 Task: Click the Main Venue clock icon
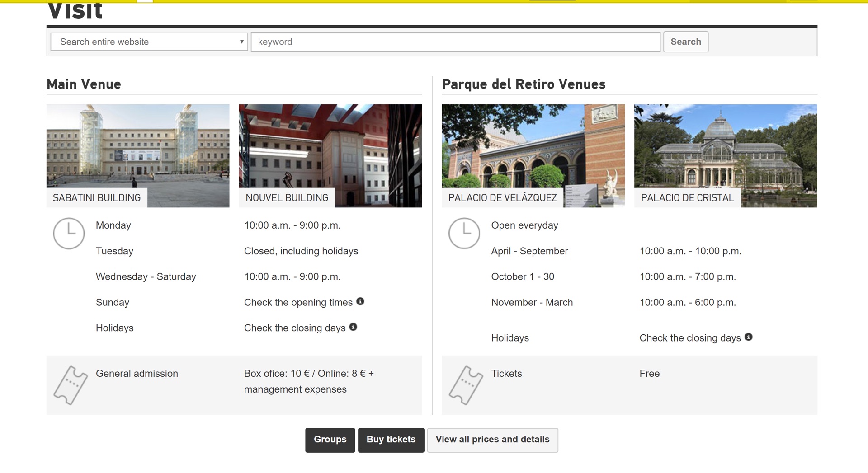pyautogui.click(x=69, y=234)
